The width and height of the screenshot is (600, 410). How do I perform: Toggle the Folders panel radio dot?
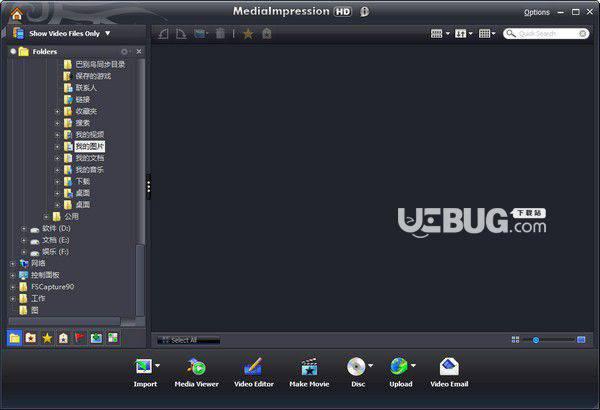click(13, 51)
